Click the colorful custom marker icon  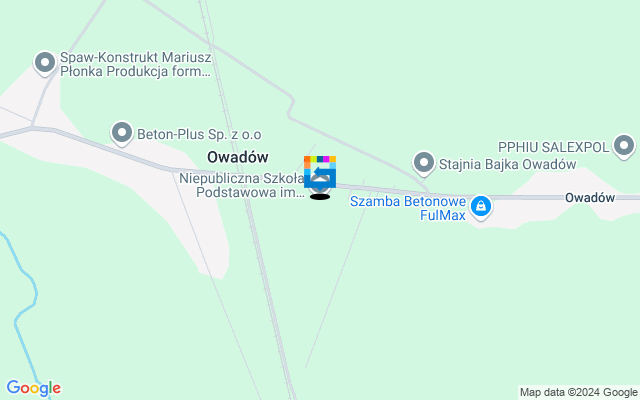coord(320,172)
